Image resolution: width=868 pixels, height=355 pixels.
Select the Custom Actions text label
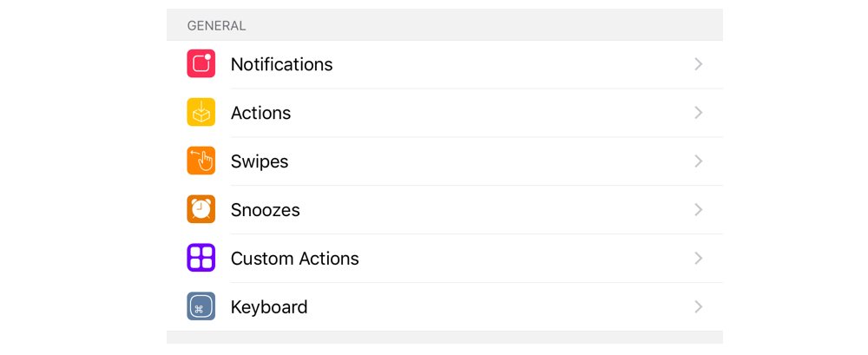[295, 259]
